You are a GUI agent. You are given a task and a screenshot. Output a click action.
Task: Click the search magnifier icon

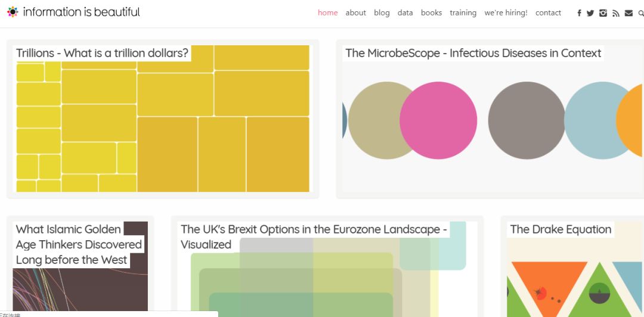641,13
